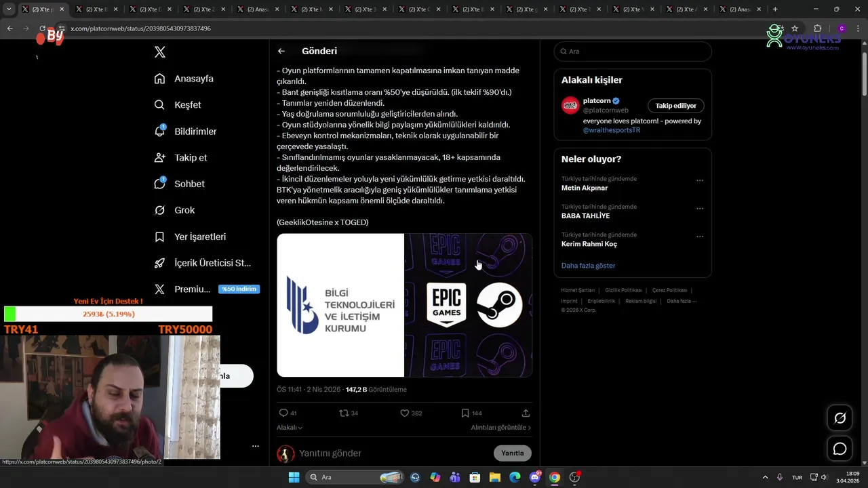Open Chrome profile avatar
The image size is (868, 488).
(x=842, y=28)
